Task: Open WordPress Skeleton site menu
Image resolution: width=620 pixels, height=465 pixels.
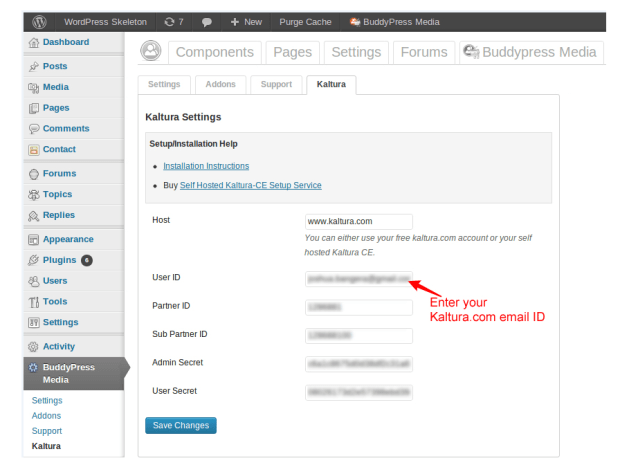Action: [x=106, y=22]
